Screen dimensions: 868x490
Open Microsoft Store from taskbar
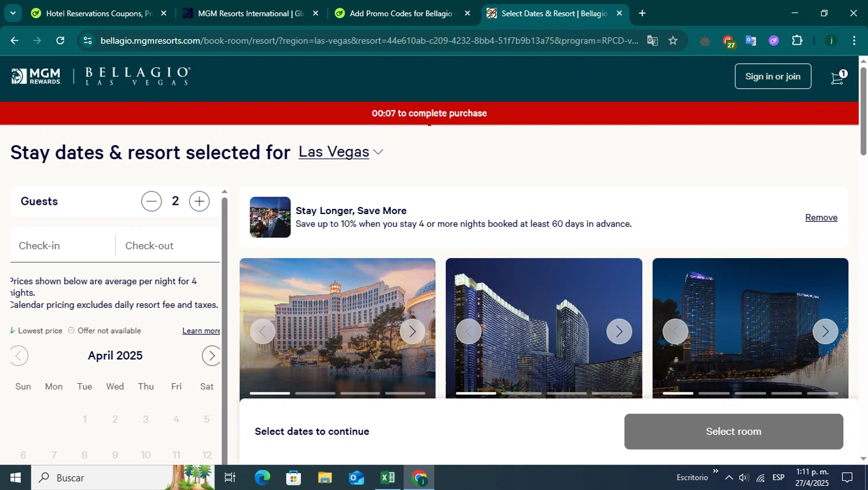[x=293, y=478]
